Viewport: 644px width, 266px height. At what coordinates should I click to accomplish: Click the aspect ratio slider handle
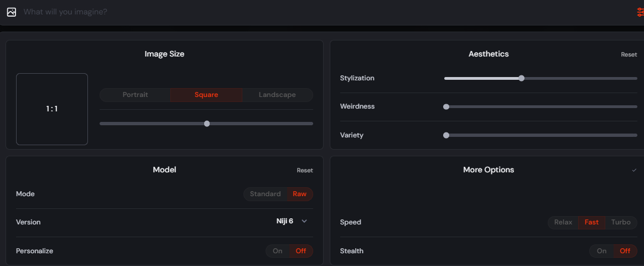pyautogui.click(x=206, y=124)
